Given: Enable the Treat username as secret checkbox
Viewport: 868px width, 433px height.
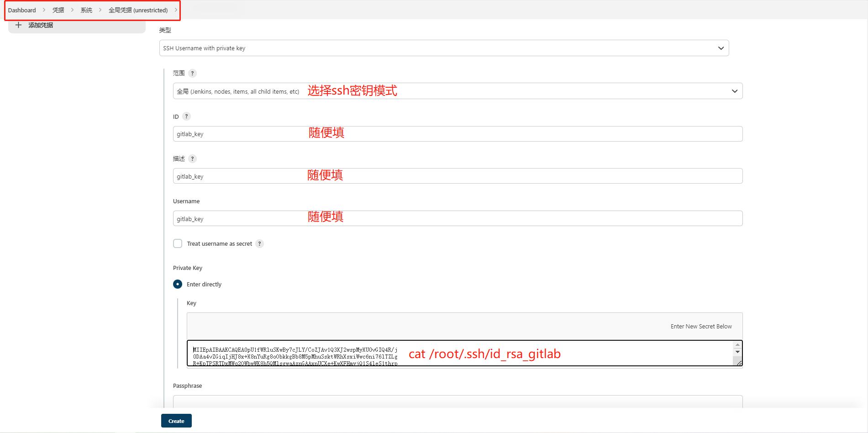Looking at the screenshot, I should (x=178, y=243).
